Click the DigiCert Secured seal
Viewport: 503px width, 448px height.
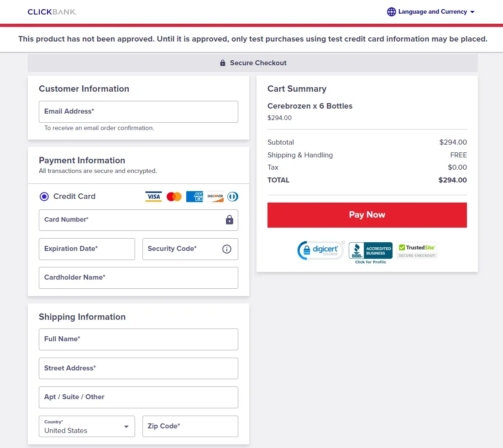click(x=320, y=250)
